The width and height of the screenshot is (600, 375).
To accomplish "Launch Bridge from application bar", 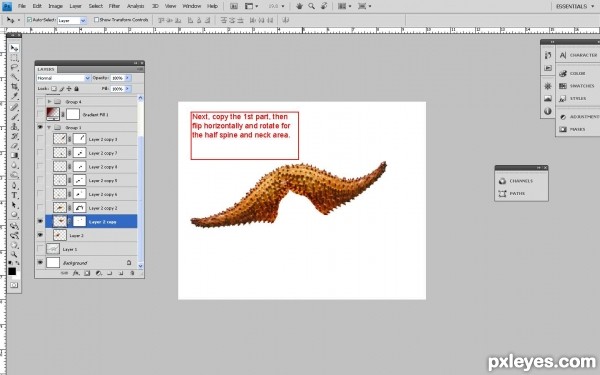I will 234,6.
